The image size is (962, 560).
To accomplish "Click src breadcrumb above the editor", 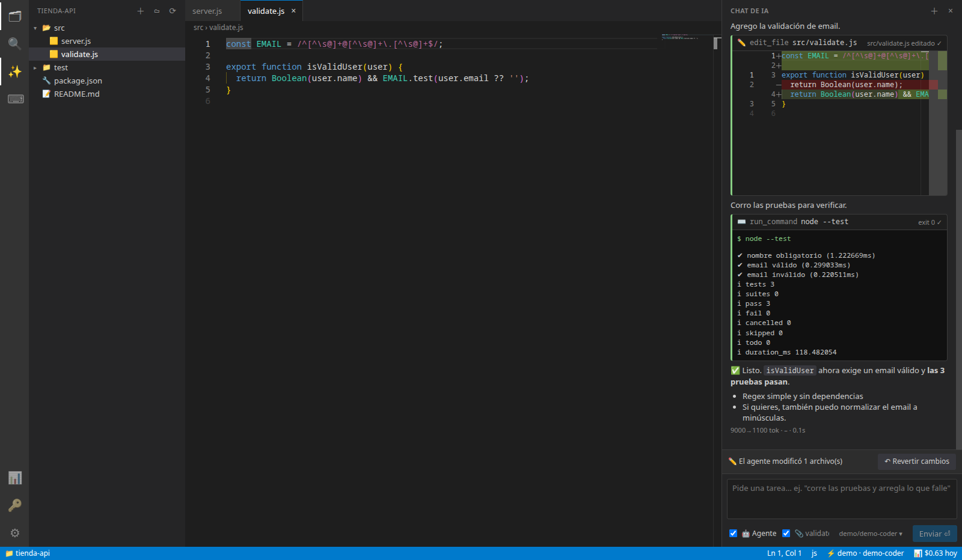I will click(x=198, y=28).
